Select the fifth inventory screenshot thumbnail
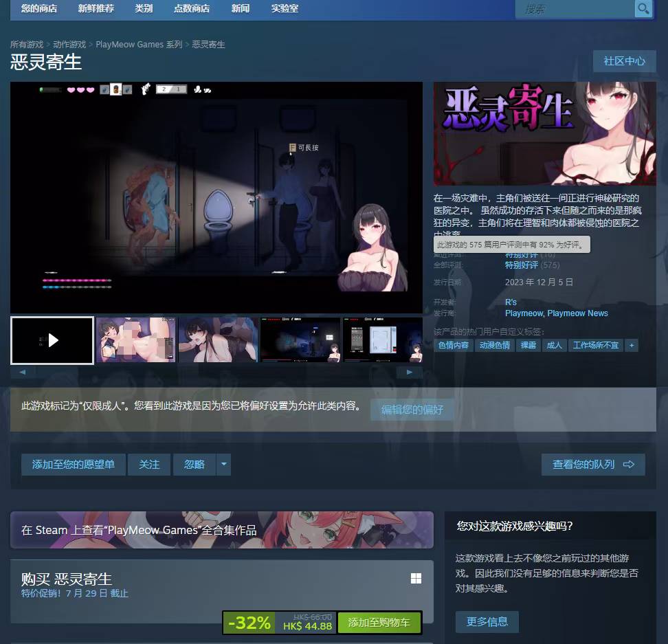This screenshot has height=644, width=668. pos(383,340)
